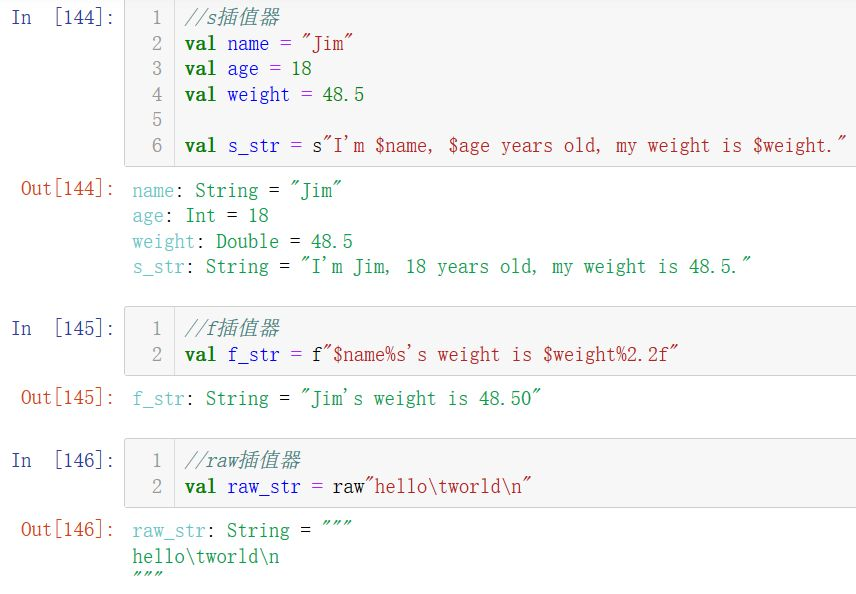Select the In [146] cell prompt

coord(62,460)
